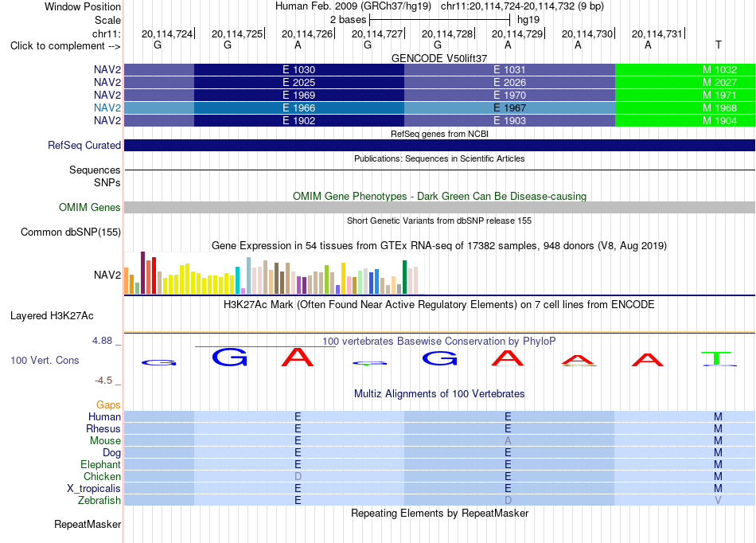Click the Chicken row's gray D residue
The height and width of the screenshot is (543, 756).
[298, 476]
